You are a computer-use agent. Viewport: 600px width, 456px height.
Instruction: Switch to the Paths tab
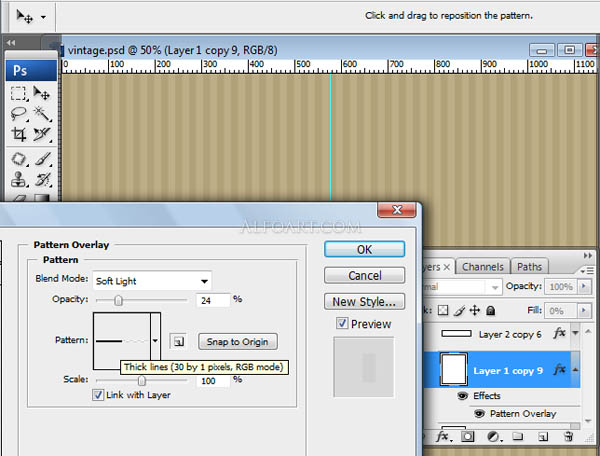[x=529, y=267]
